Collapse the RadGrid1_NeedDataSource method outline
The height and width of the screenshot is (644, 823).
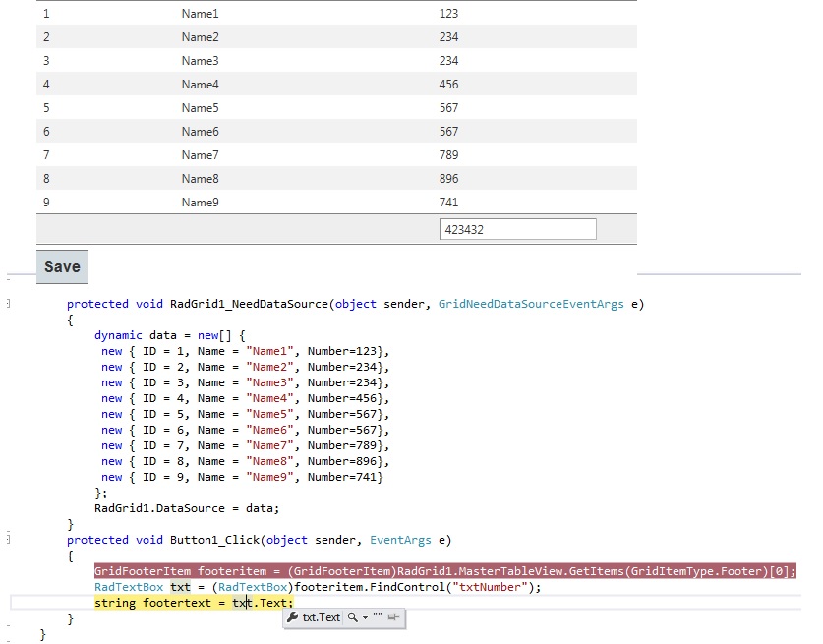pyautogui.click(x=9, y=304)
